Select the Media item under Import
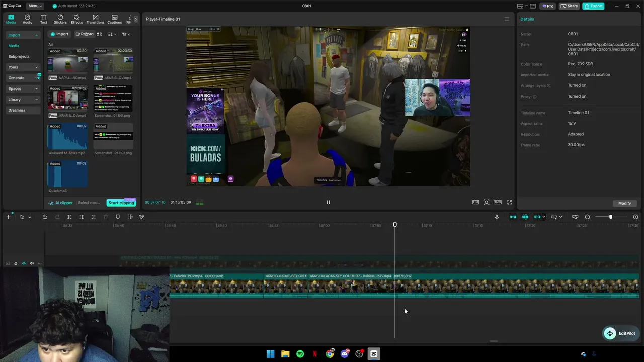Screen dimensions: 644x362 14,46
